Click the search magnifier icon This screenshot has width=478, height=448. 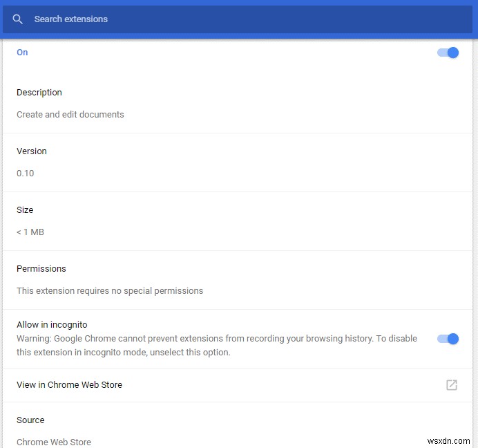pos(18,19)
